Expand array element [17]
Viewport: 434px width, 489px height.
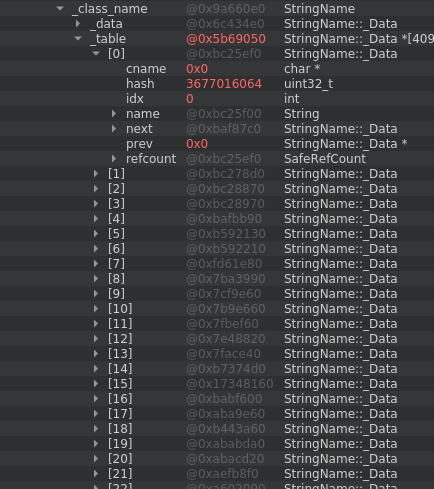(x=96, y=414)
